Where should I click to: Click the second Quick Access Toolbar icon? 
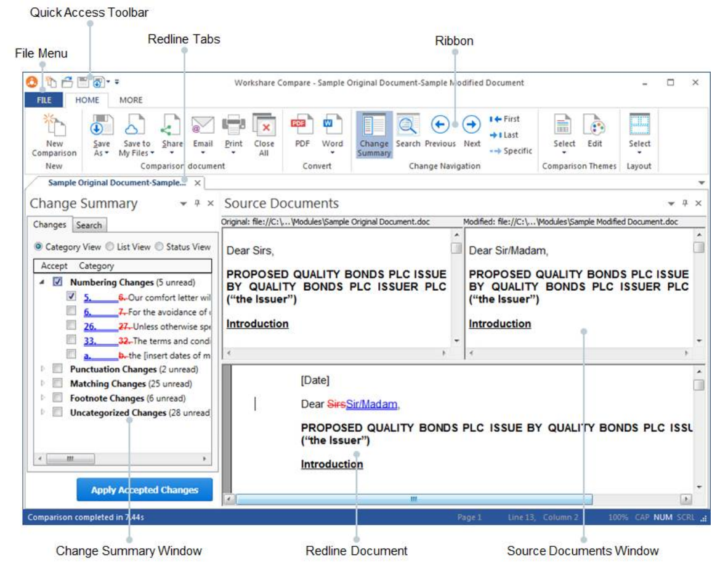coord(67,82)
